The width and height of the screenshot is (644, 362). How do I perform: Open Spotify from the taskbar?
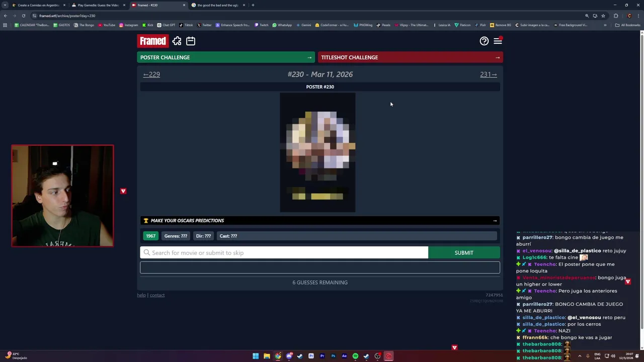355,356
